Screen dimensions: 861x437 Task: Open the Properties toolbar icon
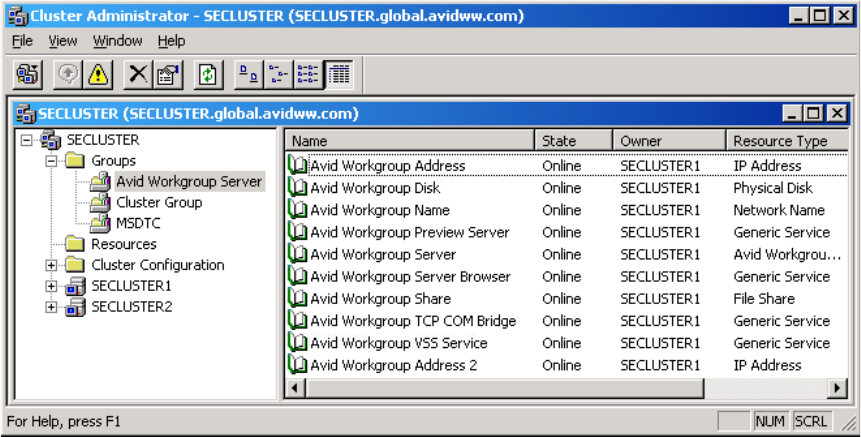pyautogui.click(x=168, y=74)
